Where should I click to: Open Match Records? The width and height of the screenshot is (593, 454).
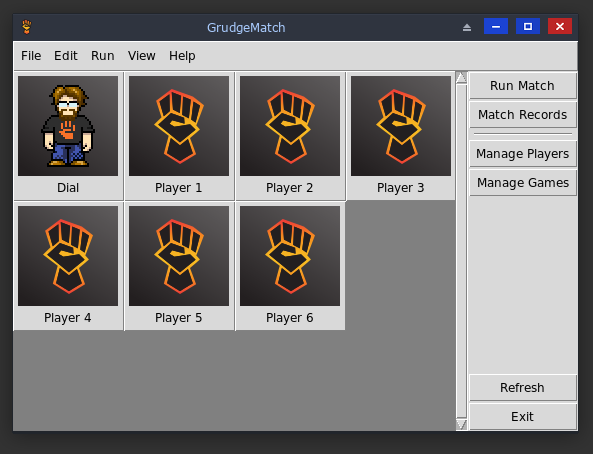click(x=523, y=114)
